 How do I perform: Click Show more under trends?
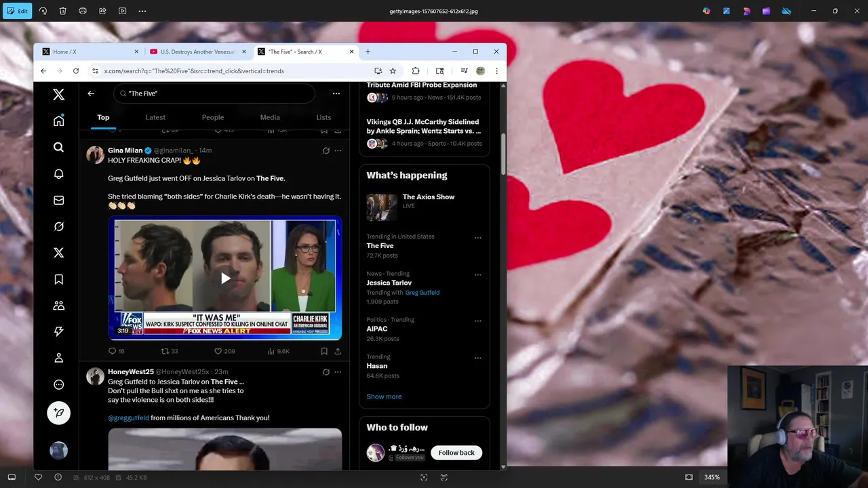click(384, 396)
